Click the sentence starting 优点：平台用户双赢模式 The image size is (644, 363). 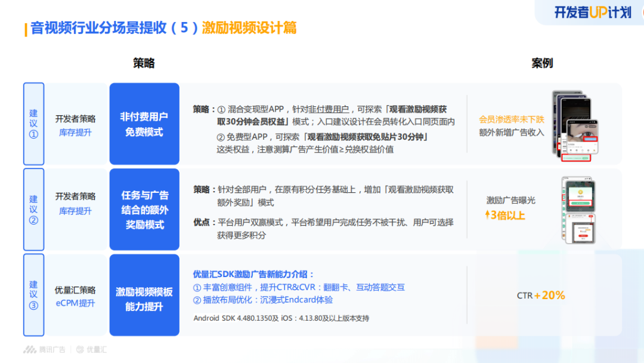324,229
